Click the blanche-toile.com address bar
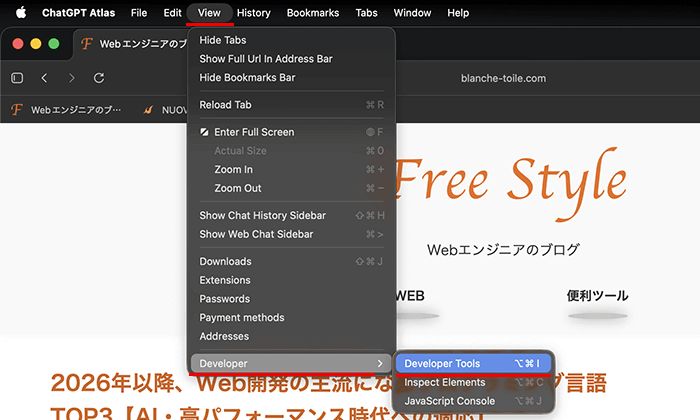This screenshot has height=420, width=700. click(503, 79)
